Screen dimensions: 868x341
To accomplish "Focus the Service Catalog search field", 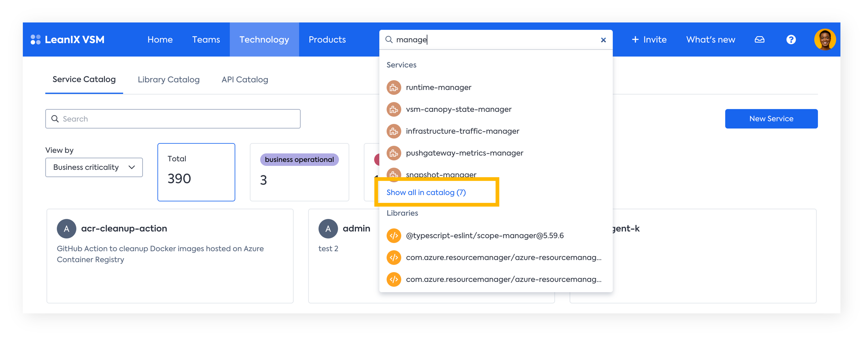I will 173,119.
